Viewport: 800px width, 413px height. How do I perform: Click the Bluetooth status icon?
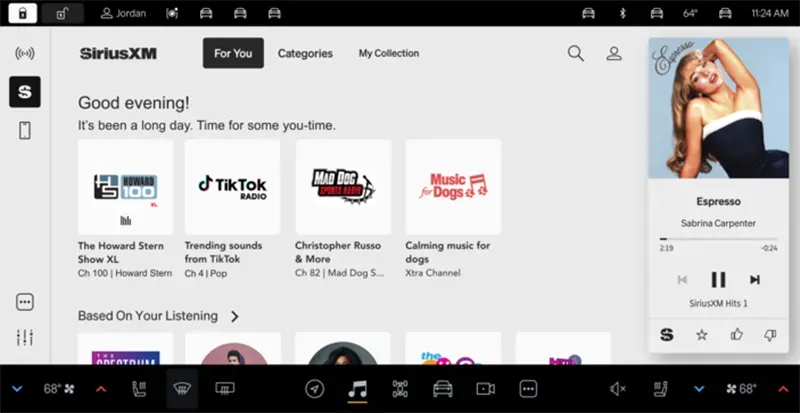pos(620,13)
